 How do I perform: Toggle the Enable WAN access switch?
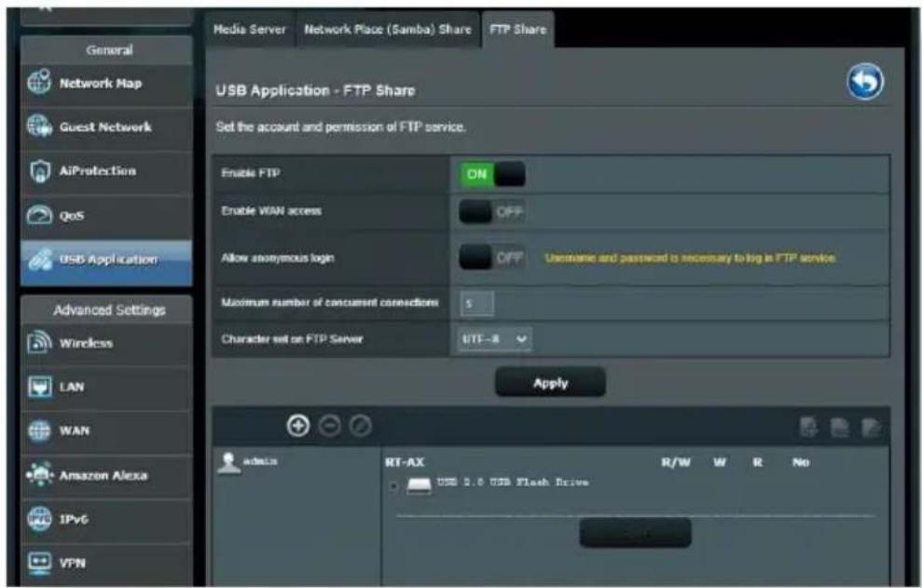click(x=492, y=212)
